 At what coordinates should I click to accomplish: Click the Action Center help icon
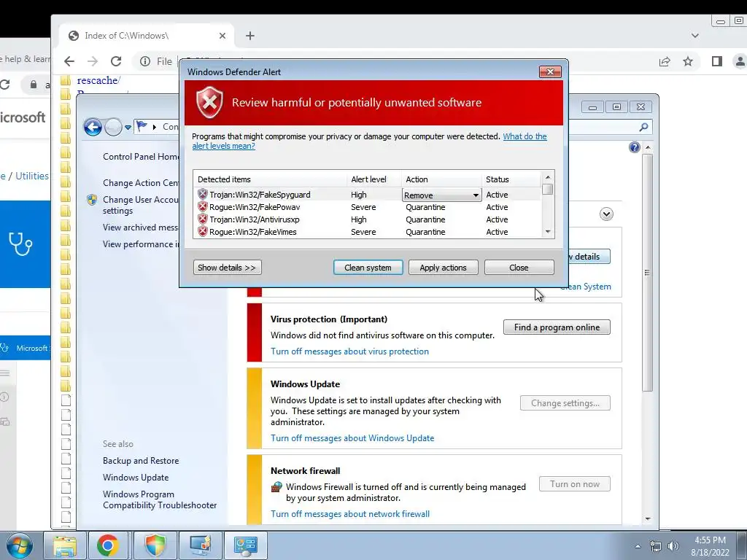coord(634,147)
